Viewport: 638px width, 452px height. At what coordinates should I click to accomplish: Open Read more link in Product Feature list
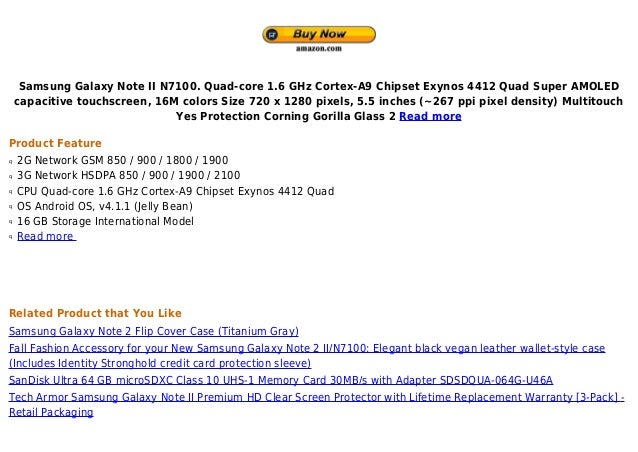(46, 236)
